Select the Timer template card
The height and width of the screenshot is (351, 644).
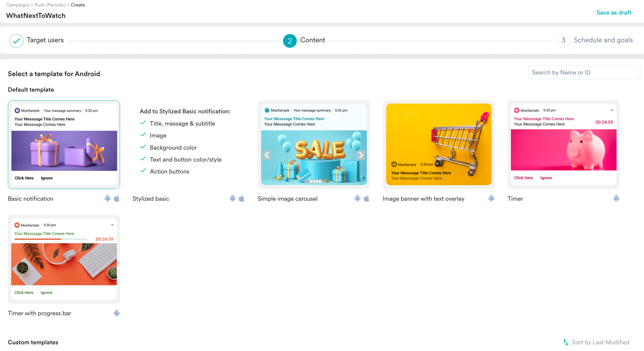563,145
